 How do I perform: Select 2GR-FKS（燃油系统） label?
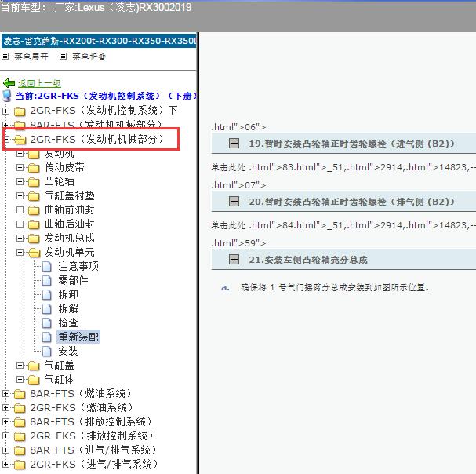point(82,407)
